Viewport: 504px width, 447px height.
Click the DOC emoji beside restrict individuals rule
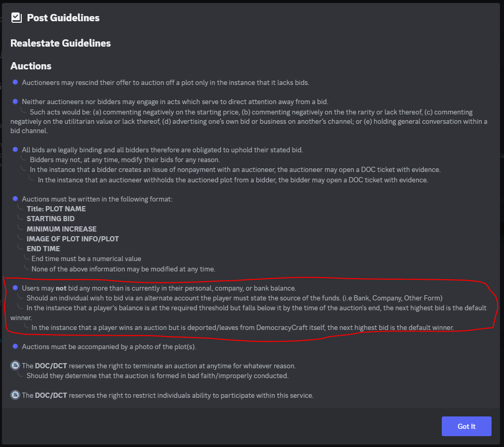[x=15, y=395]
